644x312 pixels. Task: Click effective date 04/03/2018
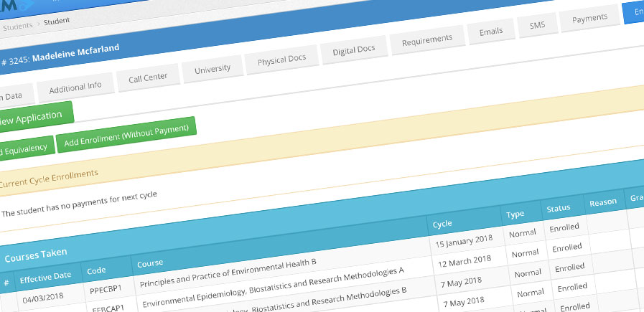coord(43,298)
